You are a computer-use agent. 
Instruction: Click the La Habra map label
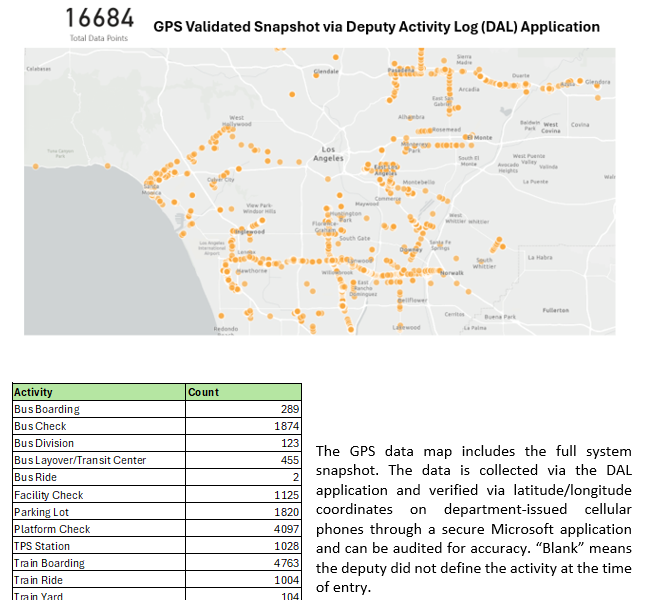click(x=541, y=257)
